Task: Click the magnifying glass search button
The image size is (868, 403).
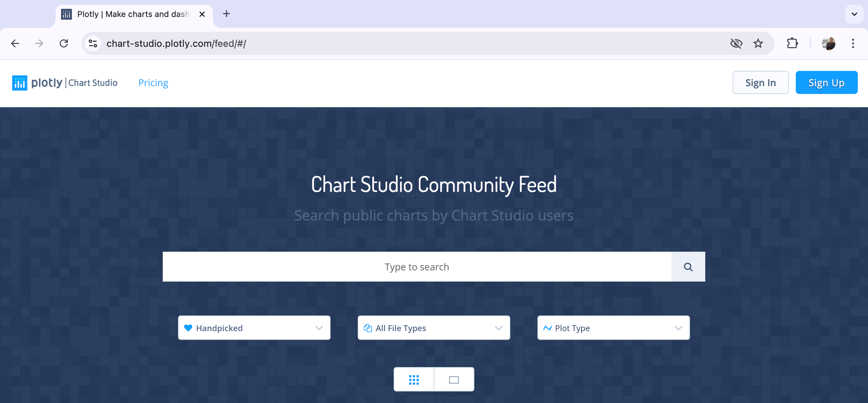Action: point(688,267)
